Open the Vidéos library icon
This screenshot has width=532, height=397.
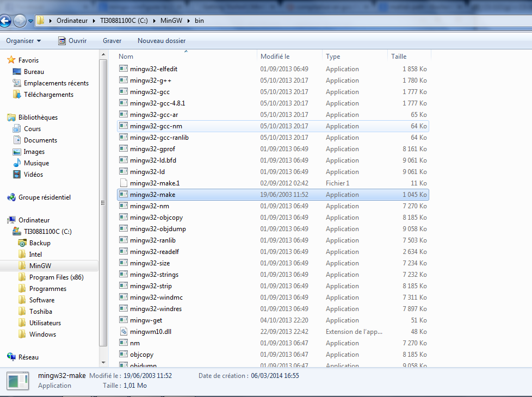(x=17, y=175)
